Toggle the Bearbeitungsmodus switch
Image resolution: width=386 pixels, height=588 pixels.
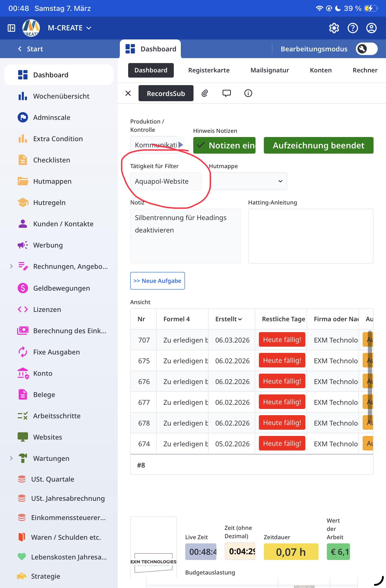coord(367,49)
